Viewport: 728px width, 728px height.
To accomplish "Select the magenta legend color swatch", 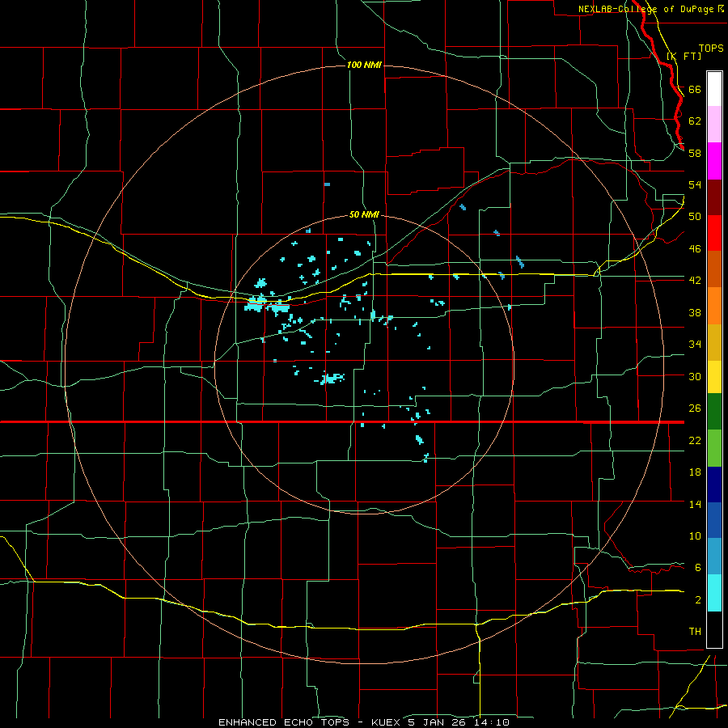I will [714, 161].
